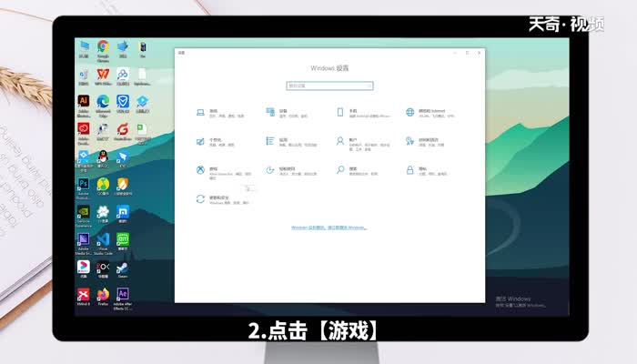
Task: Select the Steam desktop shortcut
Action: pos(123,269)
